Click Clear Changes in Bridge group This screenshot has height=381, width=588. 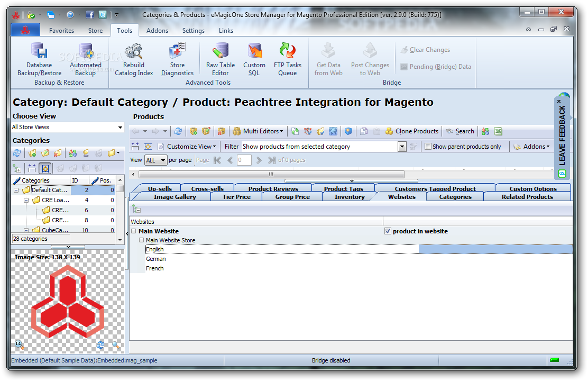[x=425, y=50]
